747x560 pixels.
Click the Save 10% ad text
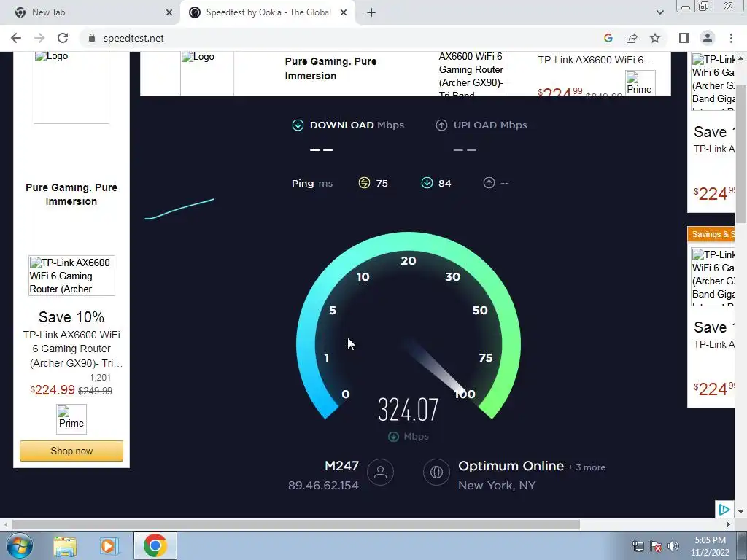[x=71, y=317]
